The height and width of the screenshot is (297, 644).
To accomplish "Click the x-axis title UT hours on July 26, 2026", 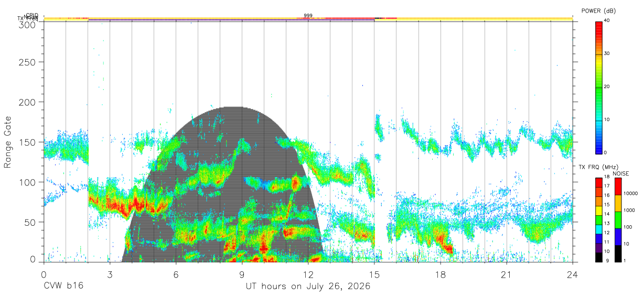I will (x=308, y=287).
